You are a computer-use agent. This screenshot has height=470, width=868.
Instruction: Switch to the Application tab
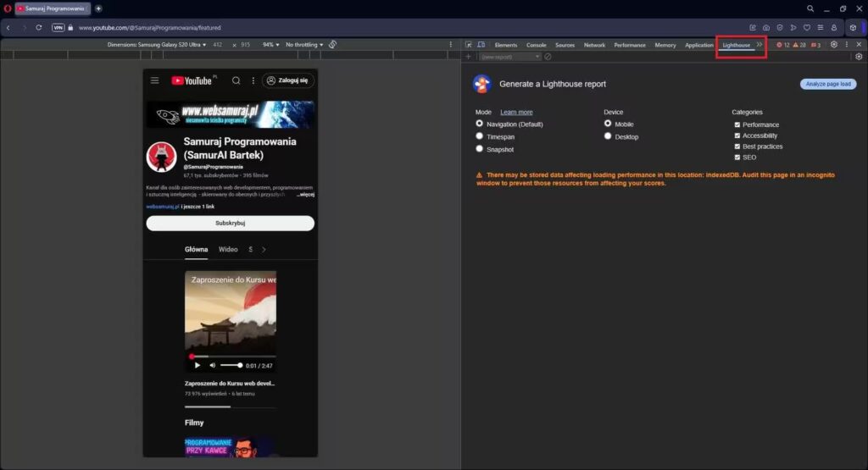[x=698, y=46]
